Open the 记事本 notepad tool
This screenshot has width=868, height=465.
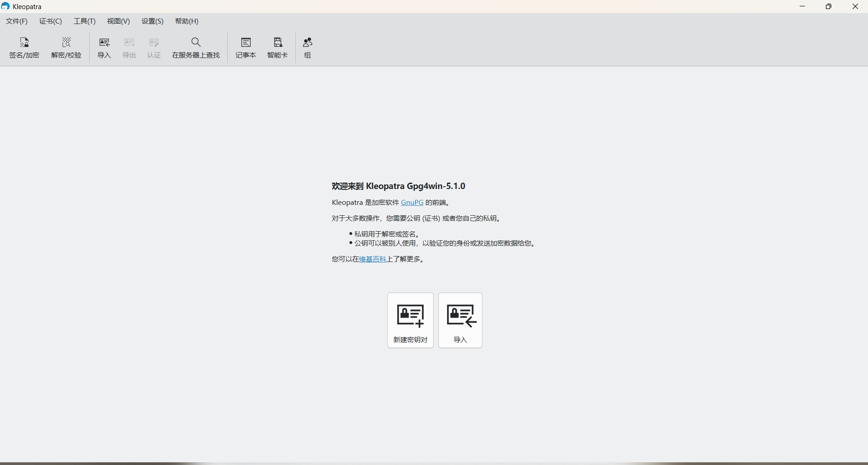246,48
